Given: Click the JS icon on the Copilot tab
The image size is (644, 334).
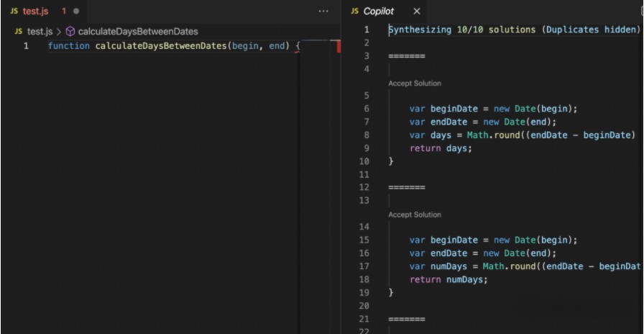Looking at the screenshot, I should 354,12.
